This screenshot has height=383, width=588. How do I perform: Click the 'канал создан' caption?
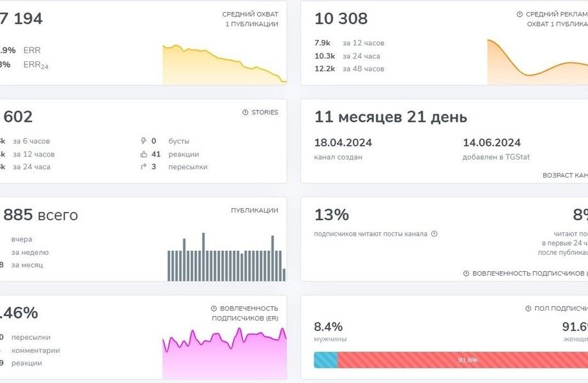(x=338, y=157)
